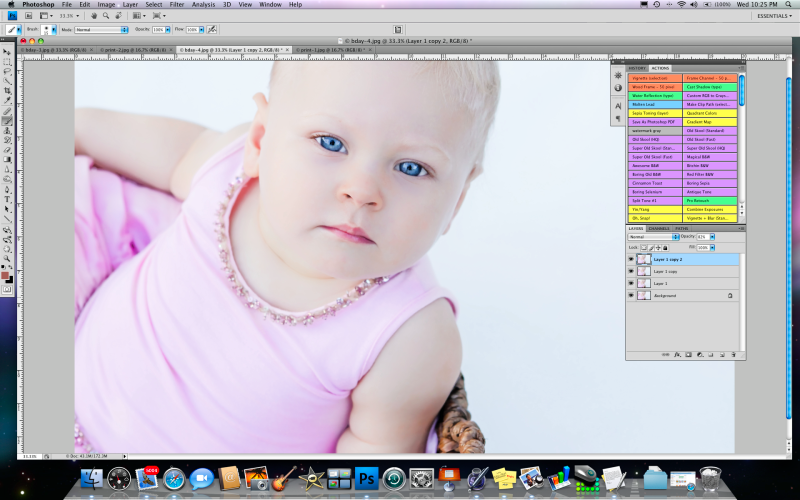
Task: Toggle visibility of the Background layer
Action: [x=631, y=296]
